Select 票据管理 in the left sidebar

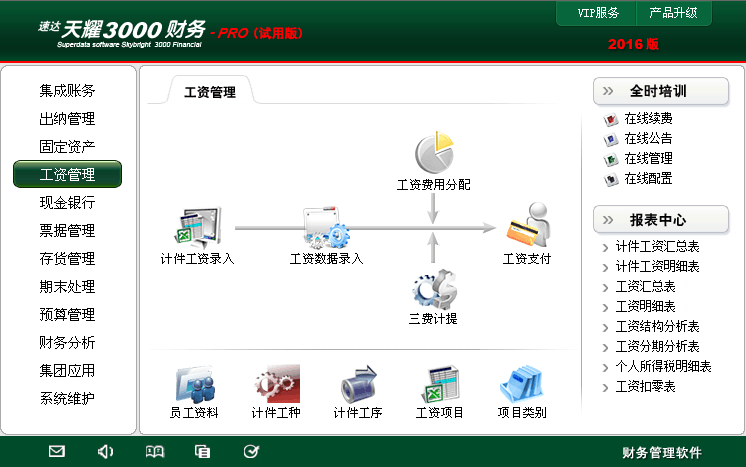tap(67, 231)
